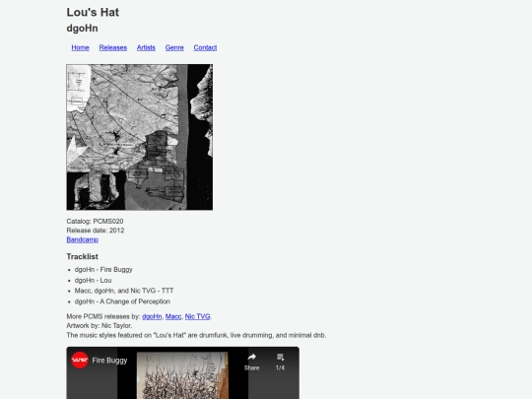Open the Nic TVG artist releases link

(x=197, y=316)
